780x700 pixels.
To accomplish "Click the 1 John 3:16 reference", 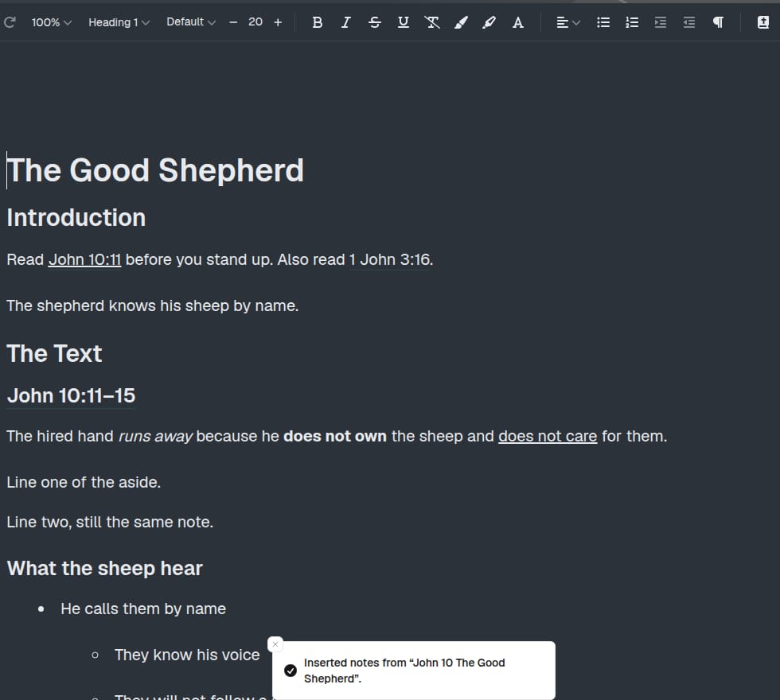I will 391,259.
